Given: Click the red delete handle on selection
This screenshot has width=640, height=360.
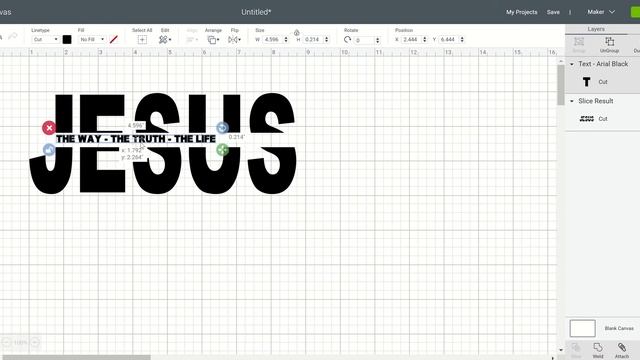Looking at the screenshot, I should coord(49,128).
